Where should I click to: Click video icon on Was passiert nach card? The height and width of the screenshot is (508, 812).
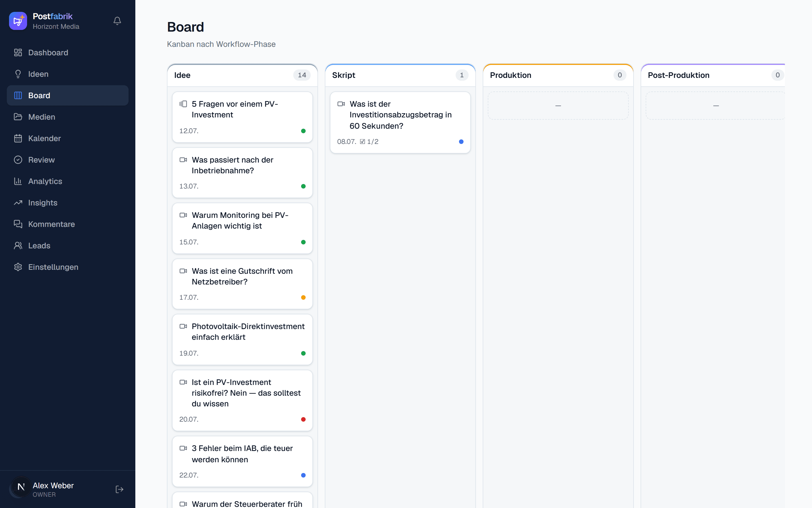pos(183,159)
